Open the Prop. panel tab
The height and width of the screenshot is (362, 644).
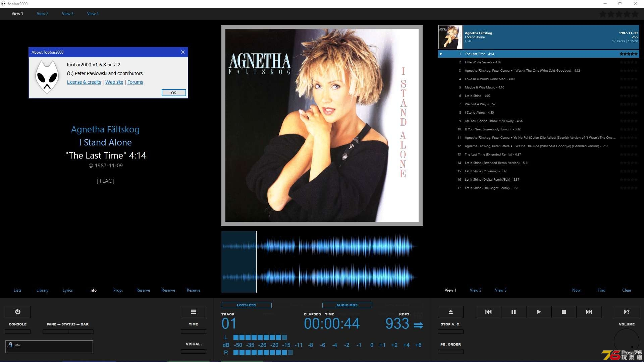tap(118, 290)
